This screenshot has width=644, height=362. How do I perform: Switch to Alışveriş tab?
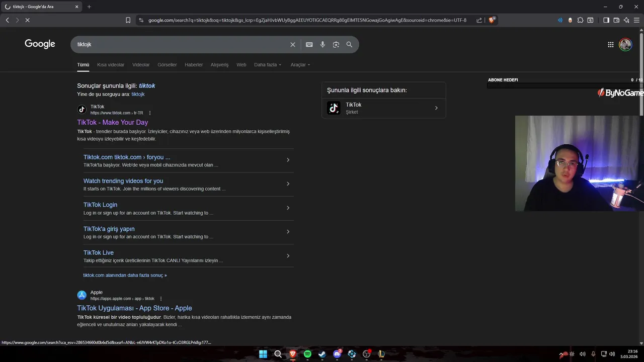click(219, 65)
